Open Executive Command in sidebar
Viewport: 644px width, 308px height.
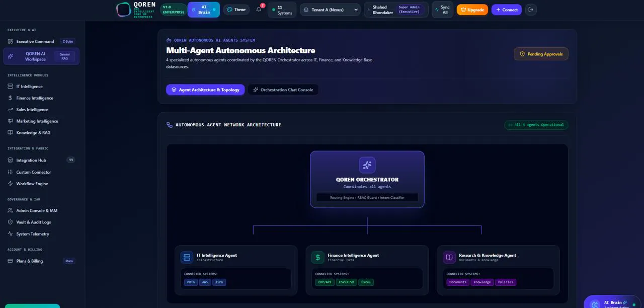[x=41, y=42]
